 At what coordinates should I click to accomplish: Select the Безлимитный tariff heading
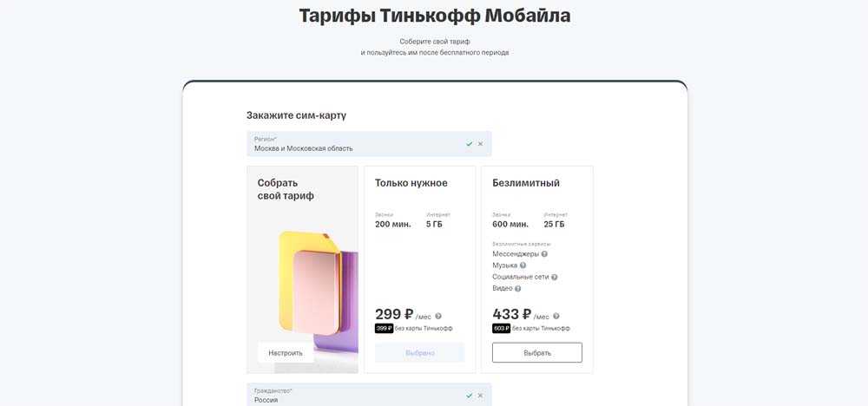click(x=526, y=183)
